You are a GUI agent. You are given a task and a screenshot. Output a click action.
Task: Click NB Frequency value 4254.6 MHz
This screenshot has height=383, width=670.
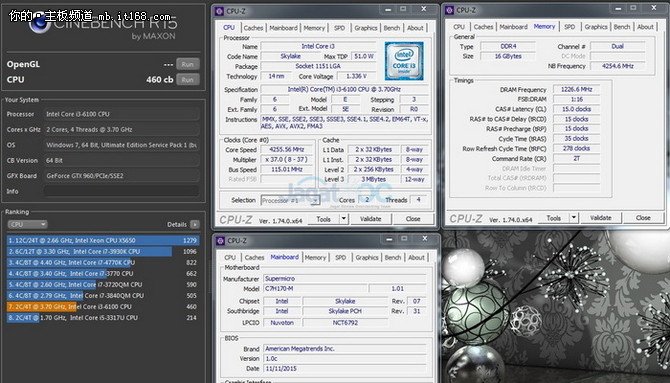click(617, 66)
